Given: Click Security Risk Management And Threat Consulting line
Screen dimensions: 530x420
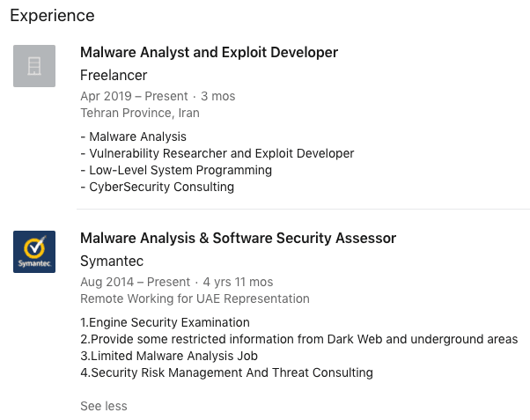Looking at the screenshot, I should 226,372.
